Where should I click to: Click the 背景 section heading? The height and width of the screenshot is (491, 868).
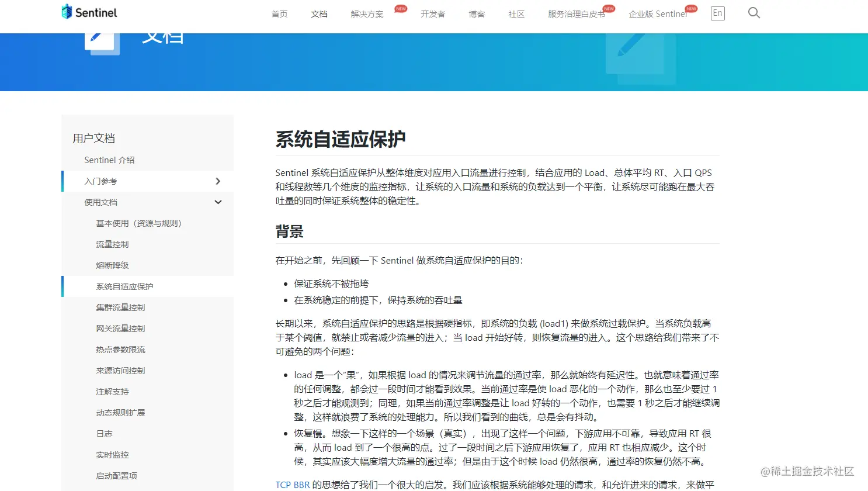click(x=290, y=231)
